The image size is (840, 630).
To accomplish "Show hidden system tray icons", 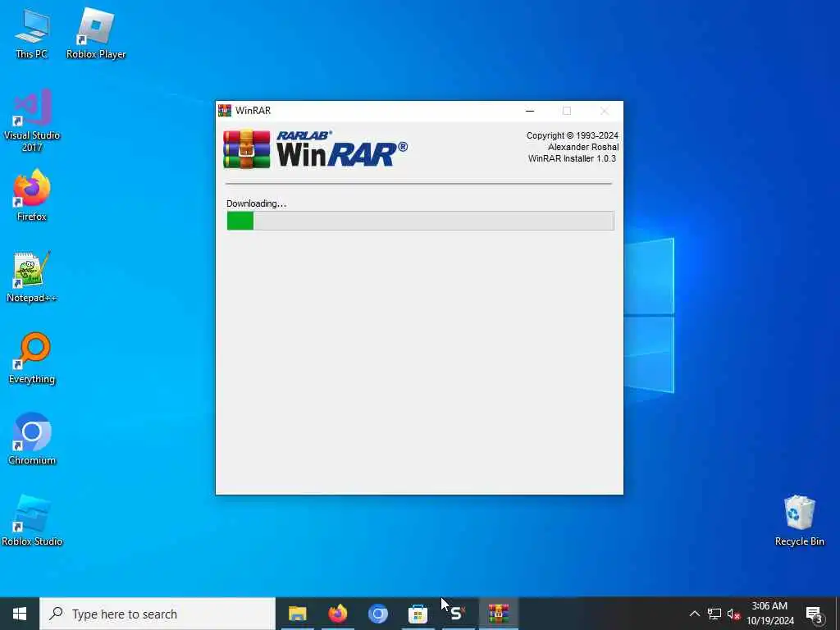I will point(694,614).
